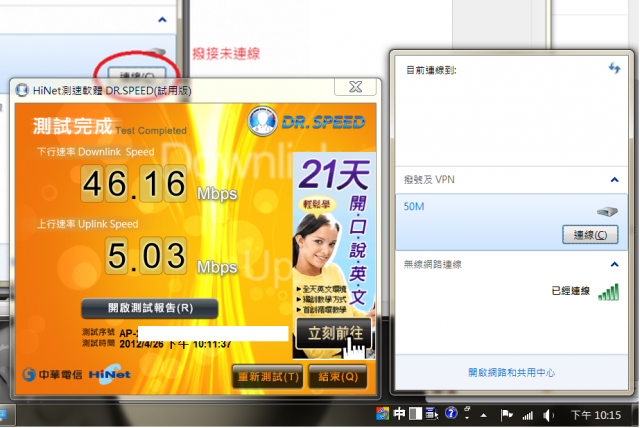
Task: Click the 測試完成 Test Completed heading
Action: pos(109,126)
